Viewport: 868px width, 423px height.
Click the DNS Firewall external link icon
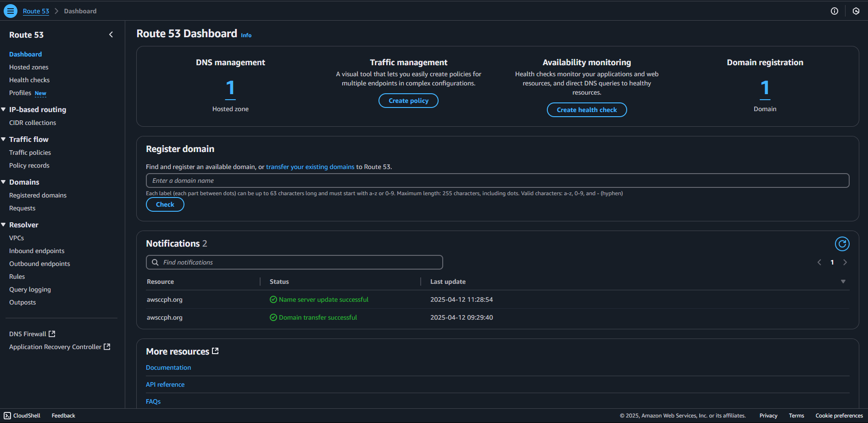pos(52,334)
